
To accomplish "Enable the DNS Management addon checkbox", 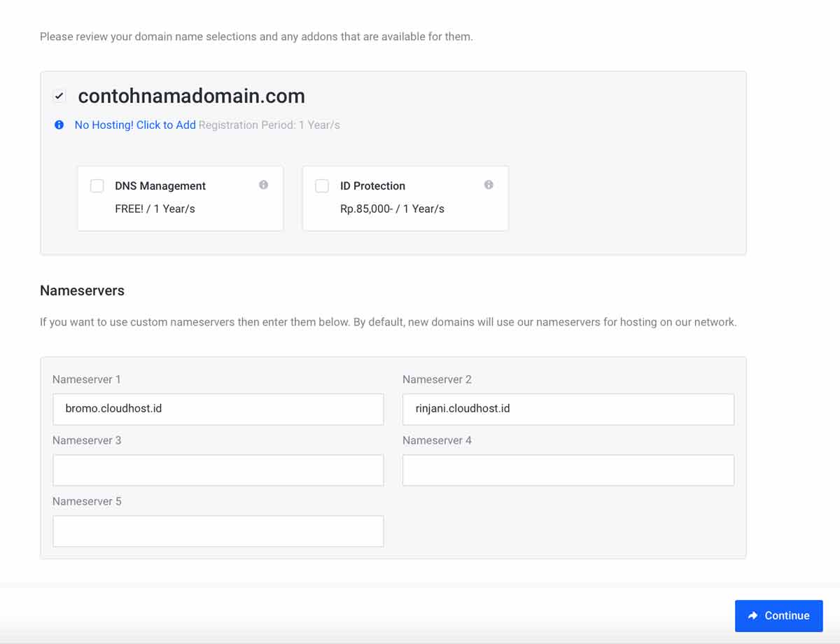I will (97, 185).
